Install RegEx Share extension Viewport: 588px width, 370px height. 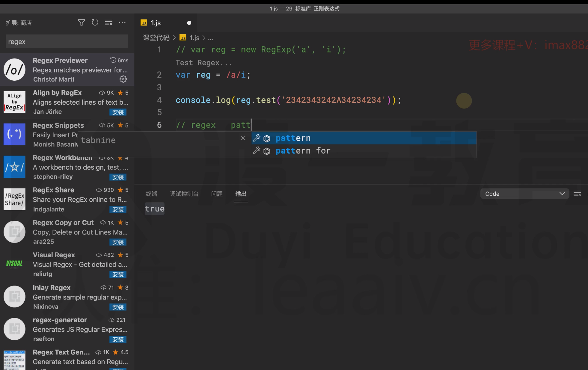point(118,210)
